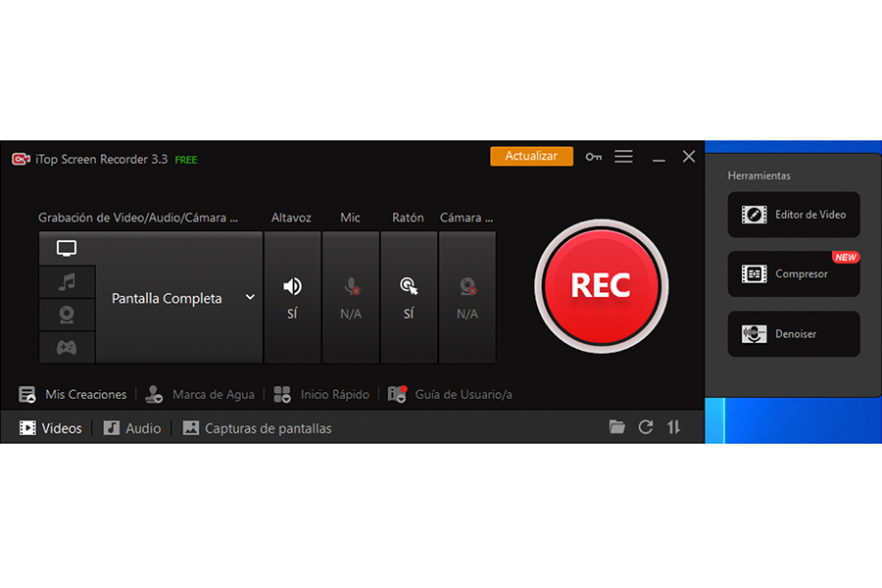This screenshot has width=882, height=588.
Task: Select the webcam recording mode icon
Action: point(67,315)
